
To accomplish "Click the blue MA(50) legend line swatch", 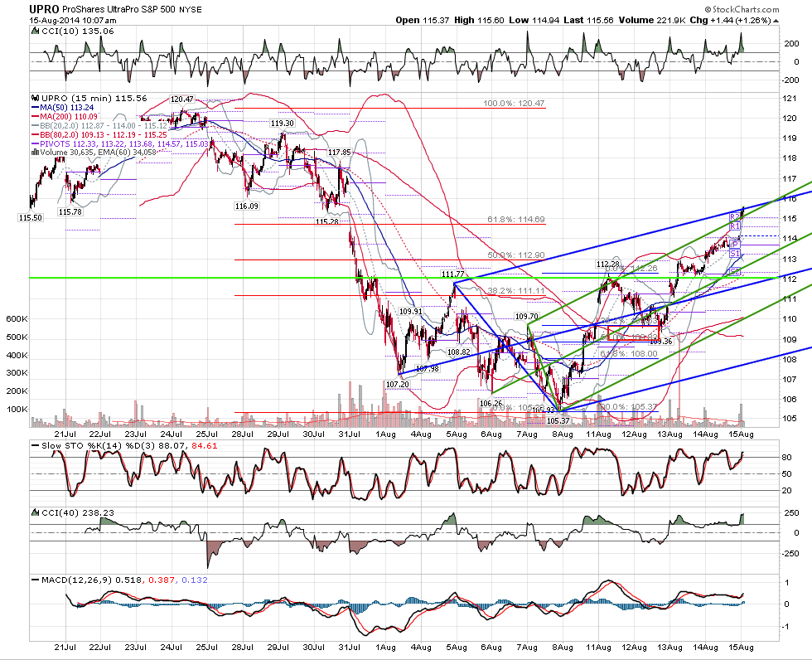I will coord(35,108).
